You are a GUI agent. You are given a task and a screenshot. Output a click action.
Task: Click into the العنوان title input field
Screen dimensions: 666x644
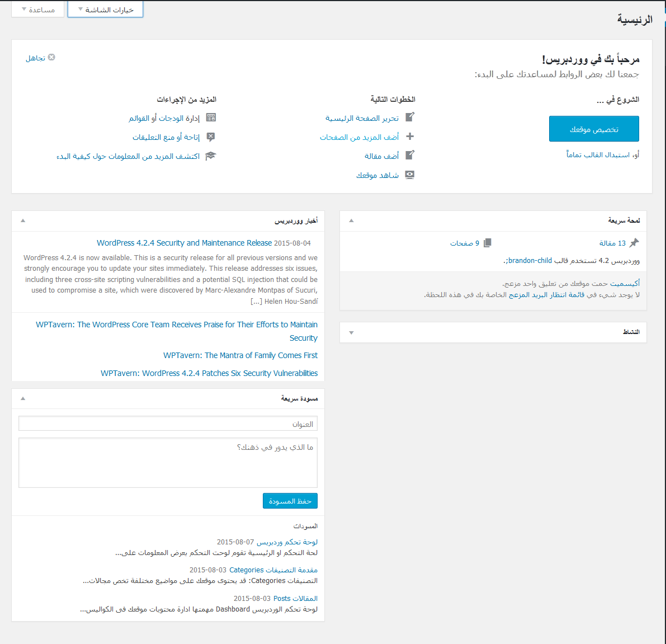pyautogui.click(x=168, y=424)
